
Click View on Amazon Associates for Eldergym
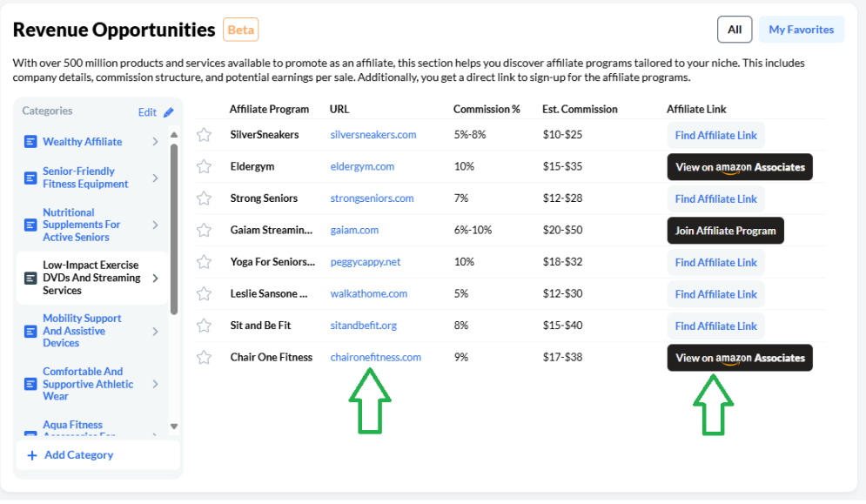(740, 167)
